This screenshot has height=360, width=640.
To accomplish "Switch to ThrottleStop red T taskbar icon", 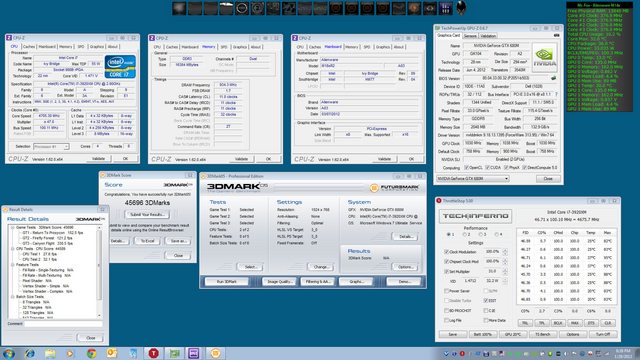I will pos(153,353).
